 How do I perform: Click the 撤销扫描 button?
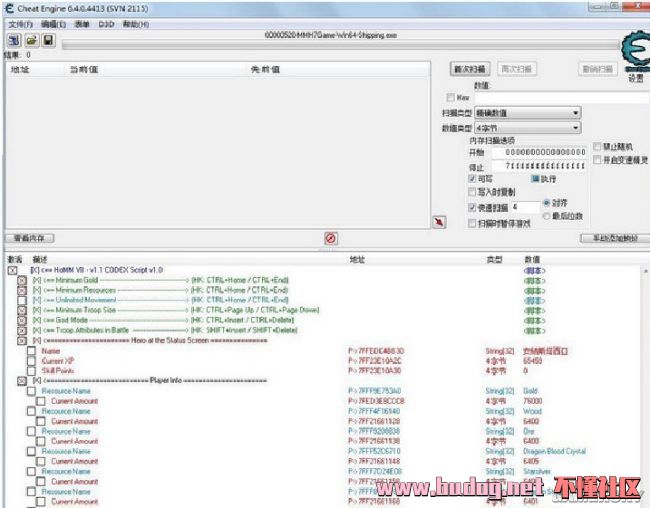point(597,69)
